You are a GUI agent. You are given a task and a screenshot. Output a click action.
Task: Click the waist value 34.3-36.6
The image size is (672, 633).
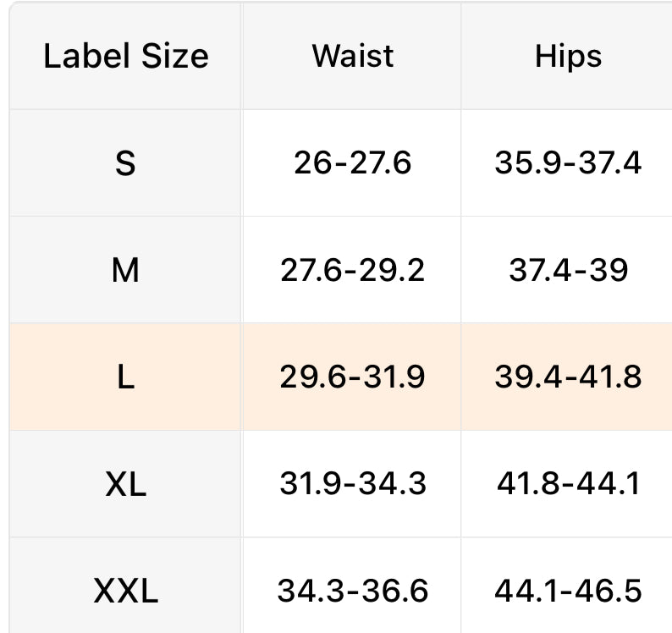click(352, 591)
